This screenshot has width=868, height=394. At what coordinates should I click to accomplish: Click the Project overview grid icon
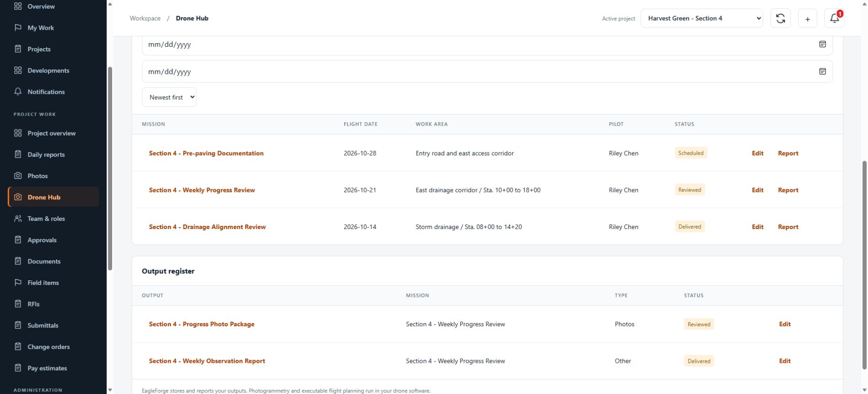(x=18, y=133)
